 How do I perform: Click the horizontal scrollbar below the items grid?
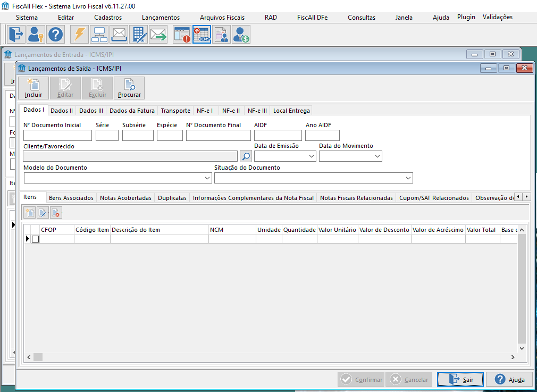[37, 357]
